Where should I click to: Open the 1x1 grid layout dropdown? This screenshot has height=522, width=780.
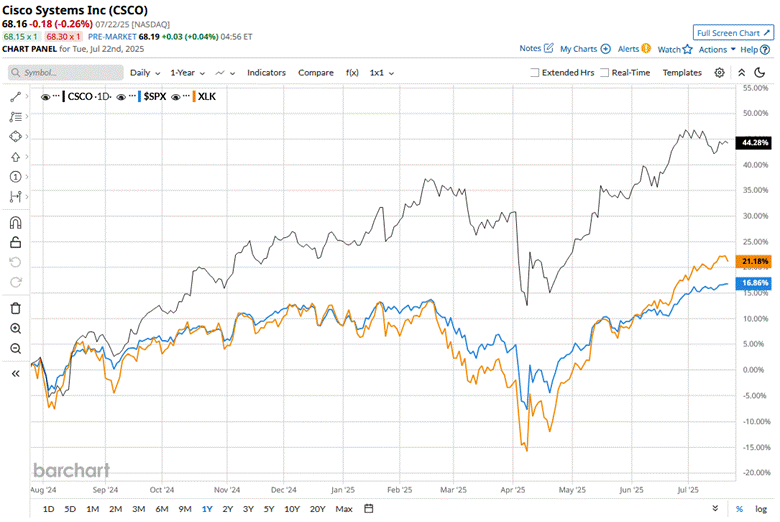point(382,73)
